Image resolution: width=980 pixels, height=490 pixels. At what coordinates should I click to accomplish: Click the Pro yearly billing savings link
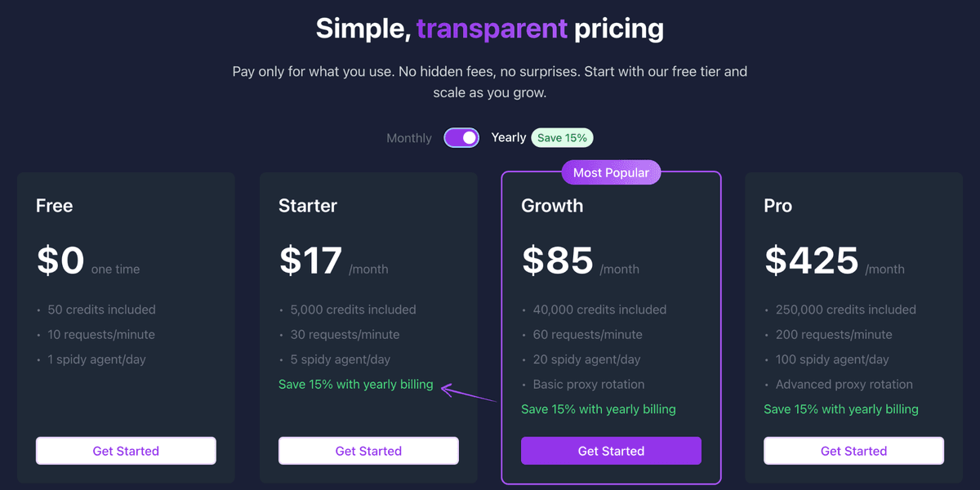click(841, 408)
